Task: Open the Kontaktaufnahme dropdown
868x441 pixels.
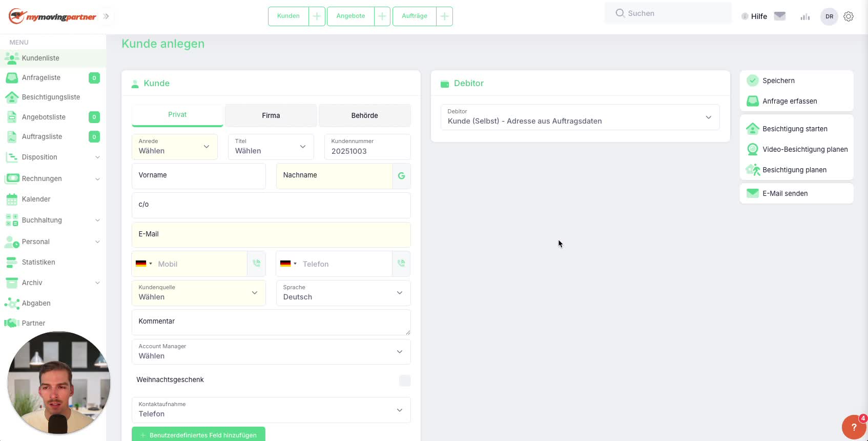Action: click(271, 410)
